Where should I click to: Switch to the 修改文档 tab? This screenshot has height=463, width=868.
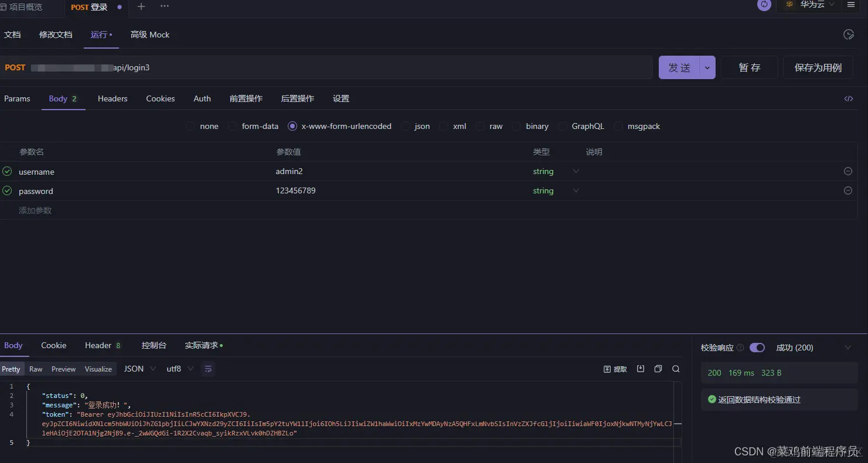click(x=56, y=35)
